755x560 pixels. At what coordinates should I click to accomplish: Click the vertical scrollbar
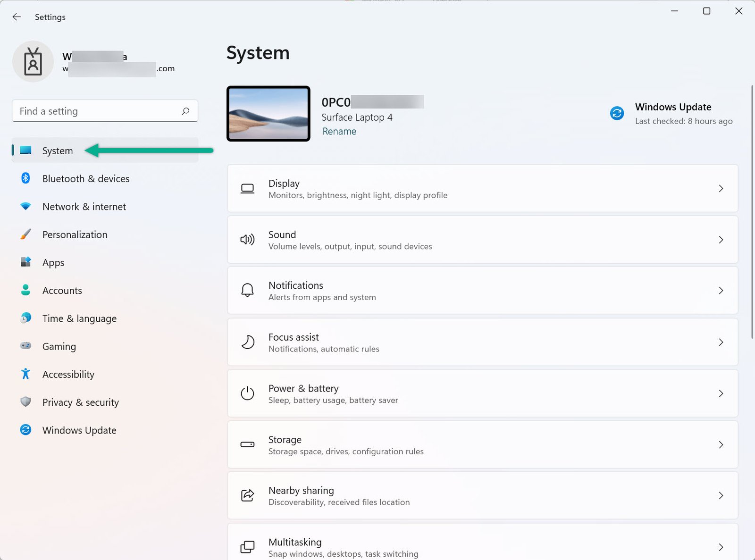752,211
